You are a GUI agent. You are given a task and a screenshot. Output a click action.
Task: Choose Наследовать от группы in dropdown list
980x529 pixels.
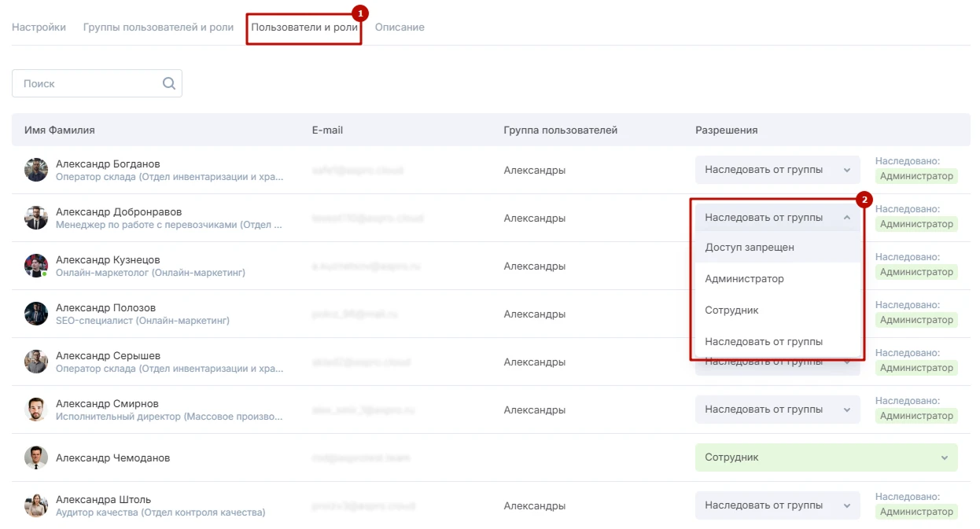tap(764, 342)
